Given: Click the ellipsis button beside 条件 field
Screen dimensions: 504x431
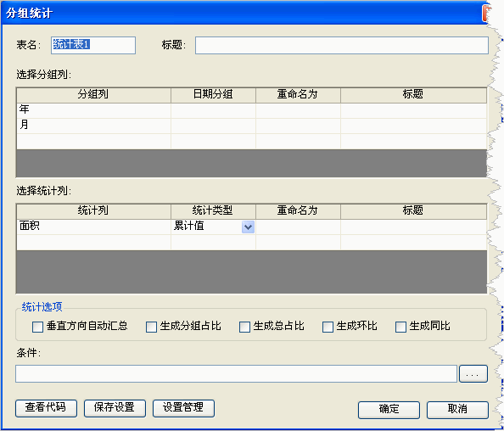Looking at the screenshot, I should [473, 374].
